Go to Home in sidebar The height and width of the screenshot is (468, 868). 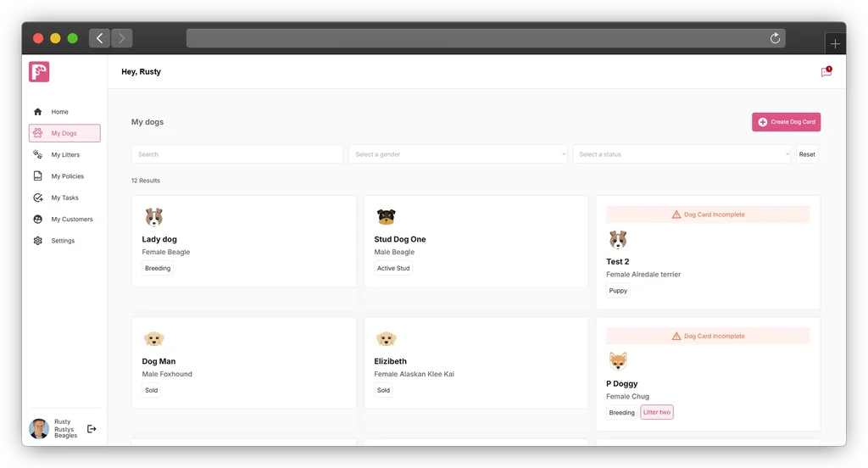(64, 112)
